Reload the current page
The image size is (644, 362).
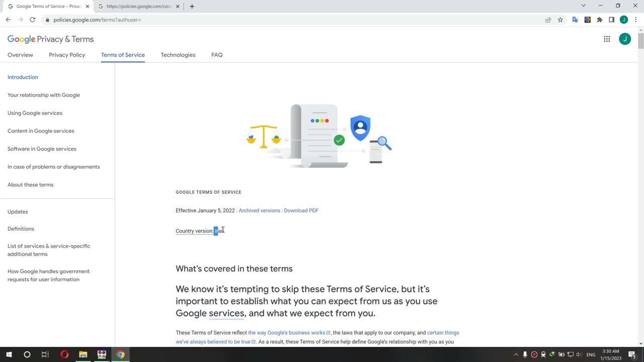click(32, 20)
